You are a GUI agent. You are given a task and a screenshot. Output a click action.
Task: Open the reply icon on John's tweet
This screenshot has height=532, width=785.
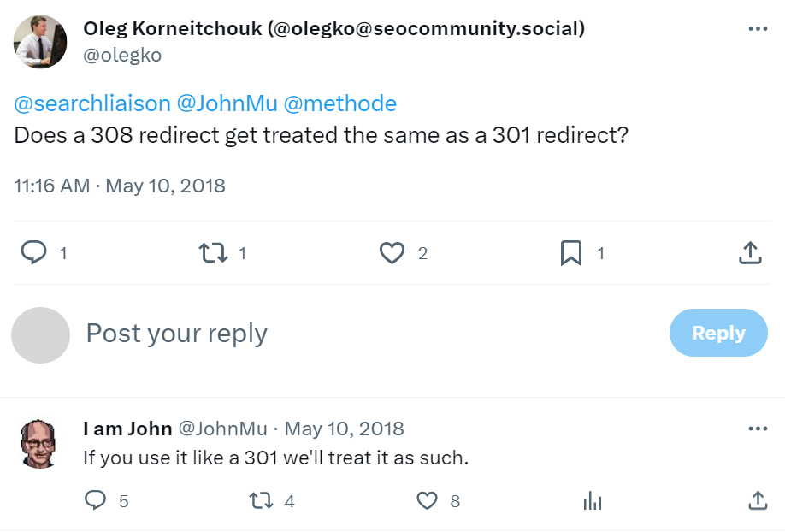point(94,501)
